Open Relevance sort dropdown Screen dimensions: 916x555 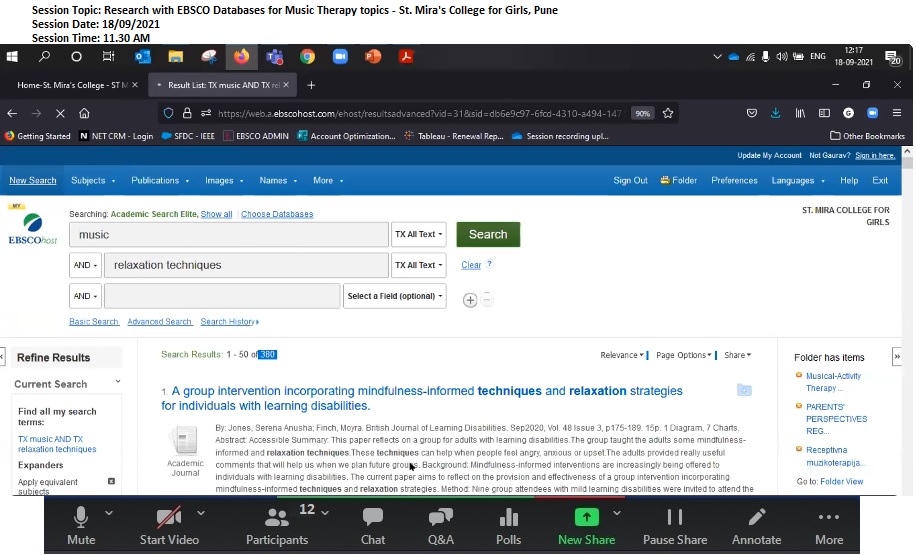pyautogui.click(x=622, y=355)
